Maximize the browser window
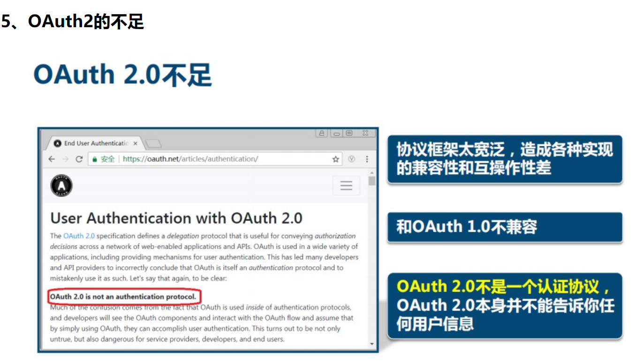Screen dimensions: 635x364 pyautogui.click(x=349, y=133)
